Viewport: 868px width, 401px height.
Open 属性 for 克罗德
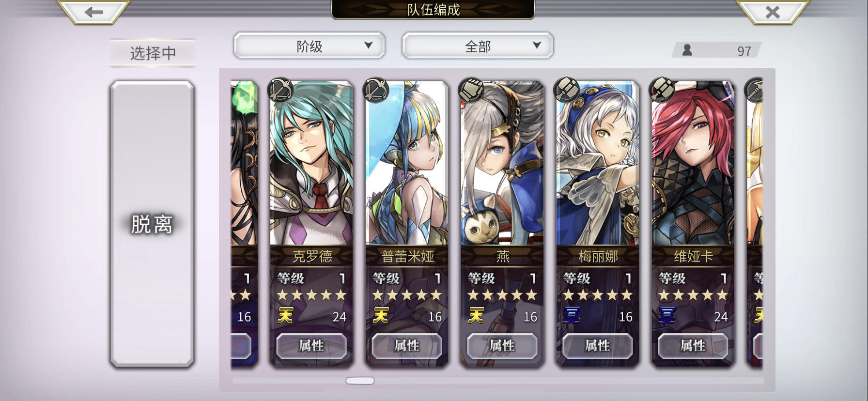tap(311, 346)
